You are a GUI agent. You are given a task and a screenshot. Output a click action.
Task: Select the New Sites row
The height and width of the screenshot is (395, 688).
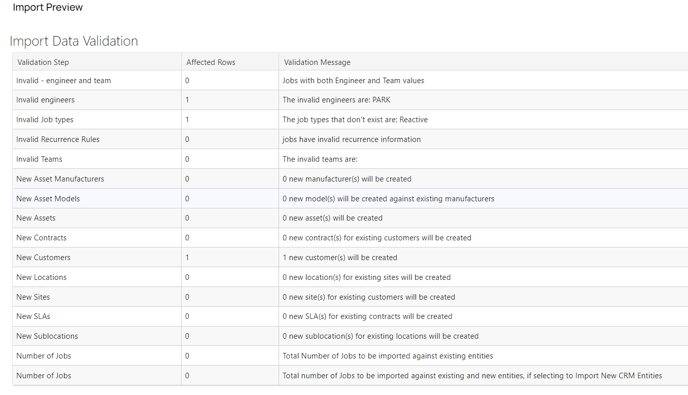point(350,297)
